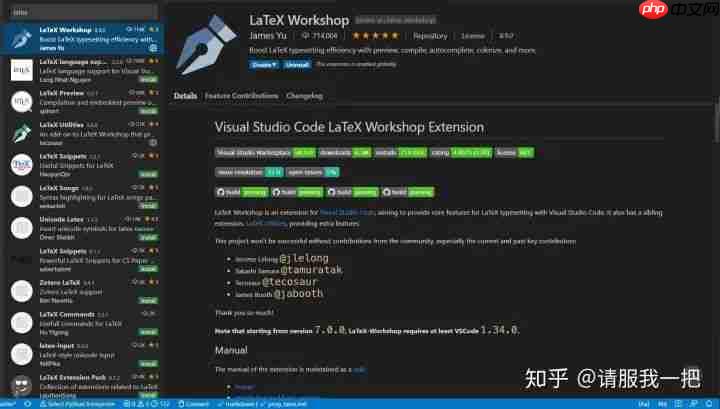Click the Visual Studio Marketplace version badge
Viewport: 720px width, 409px height.
pyautogui.click(x=265, y=152)
